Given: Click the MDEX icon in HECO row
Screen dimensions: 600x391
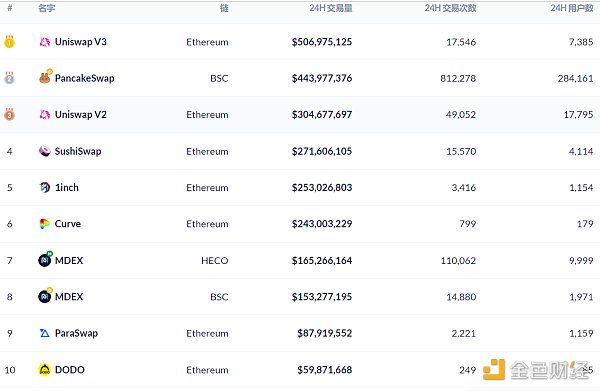Looking at the screenshot, I should (45, 259).
